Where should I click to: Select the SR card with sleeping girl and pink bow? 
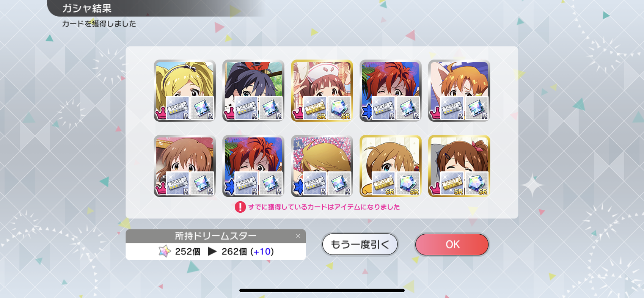[x=459, y=166]
